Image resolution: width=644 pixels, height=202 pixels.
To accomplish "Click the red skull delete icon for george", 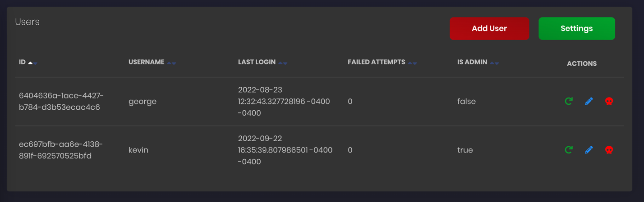I will (x=609, y=101).
